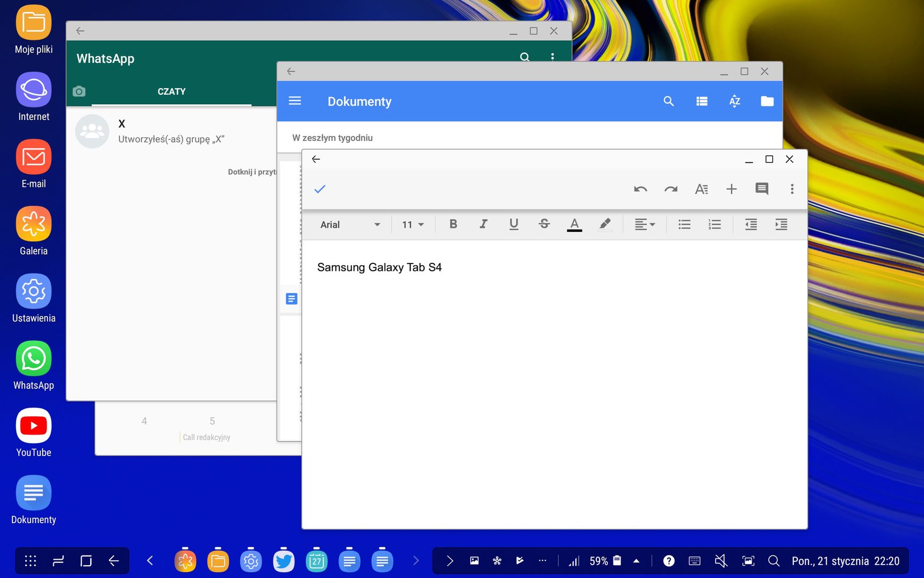
Task: Undo last edit in document
Action: click(640, 189)
